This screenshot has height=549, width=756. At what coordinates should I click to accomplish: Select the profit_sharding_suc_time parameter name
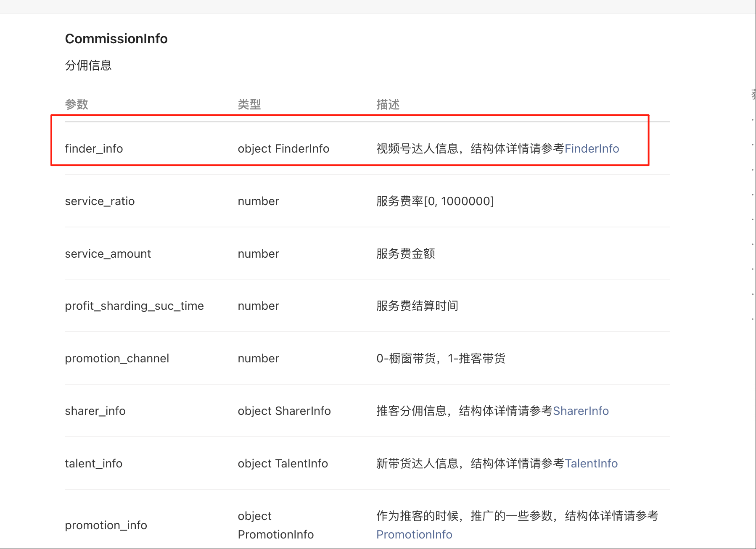pyautogui.click(x=134, y=306)
